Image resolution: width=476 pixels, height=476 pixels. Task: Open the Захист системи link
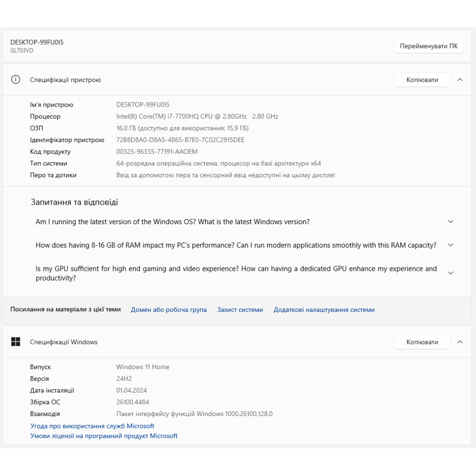(x=240, y=310)
